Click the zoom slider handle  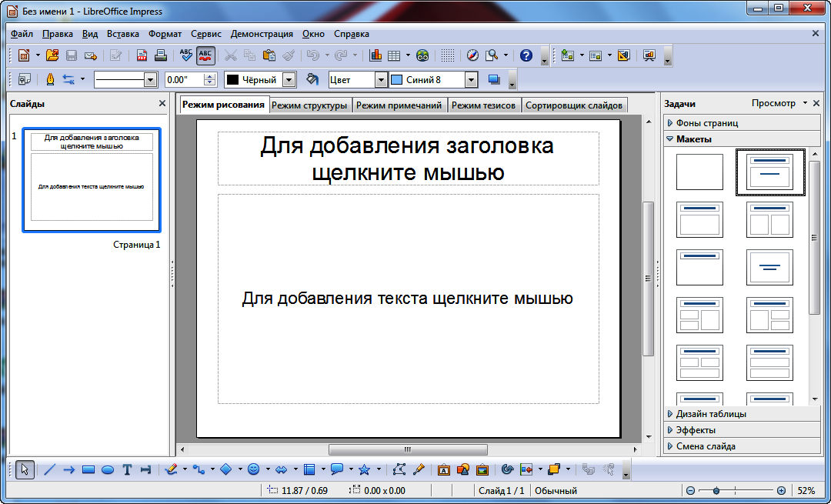[716, 491]
